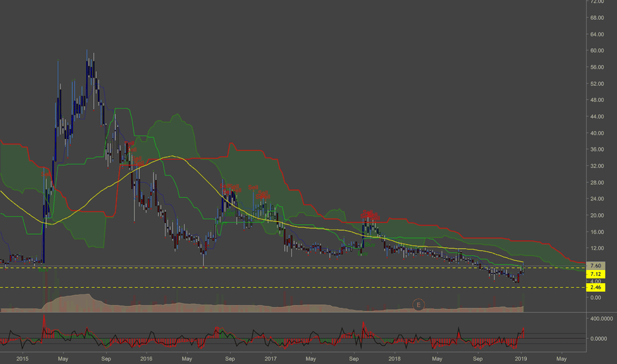Click the 36.00 price axis value

(597, 149)
